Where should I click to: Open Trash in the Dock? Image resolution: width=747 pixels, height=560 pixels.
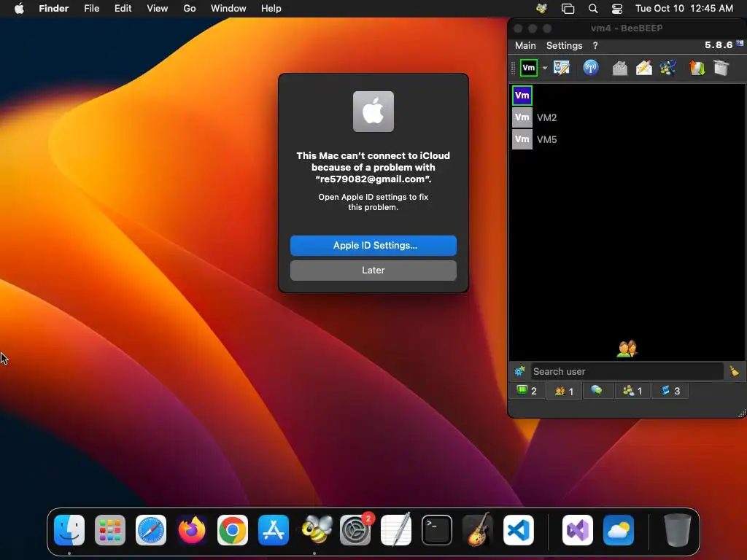(x=678, y=530)
